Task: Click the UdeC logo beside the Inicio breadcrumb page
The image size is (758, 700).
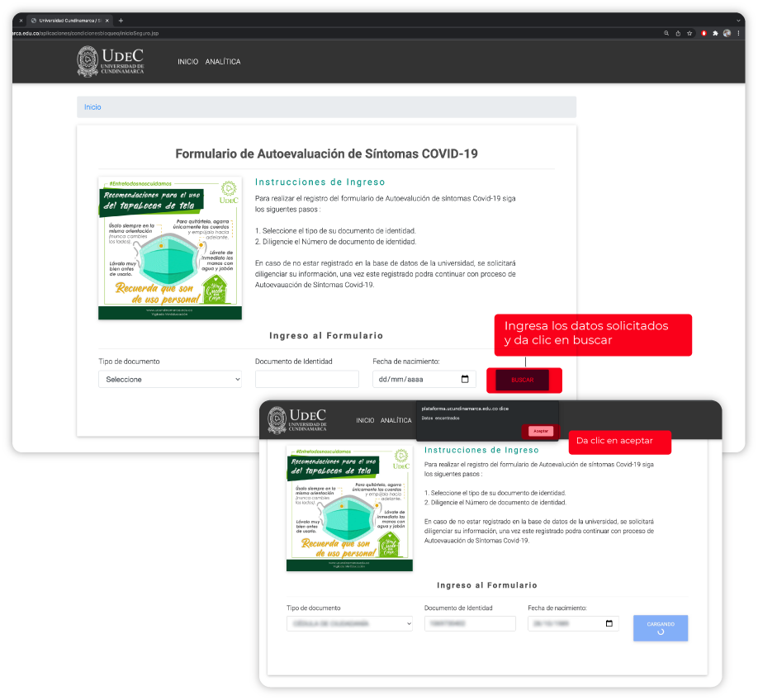Action: pos(111,61)
